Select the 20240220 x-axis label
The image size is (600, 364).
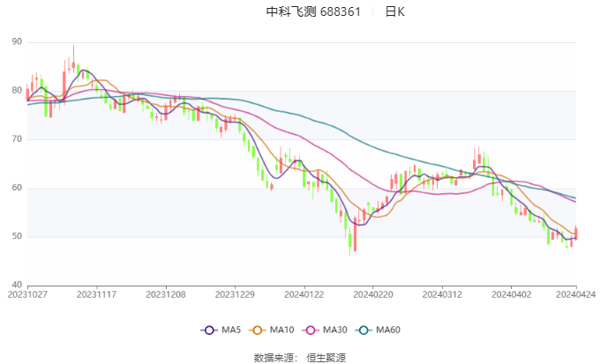point(371,295)
